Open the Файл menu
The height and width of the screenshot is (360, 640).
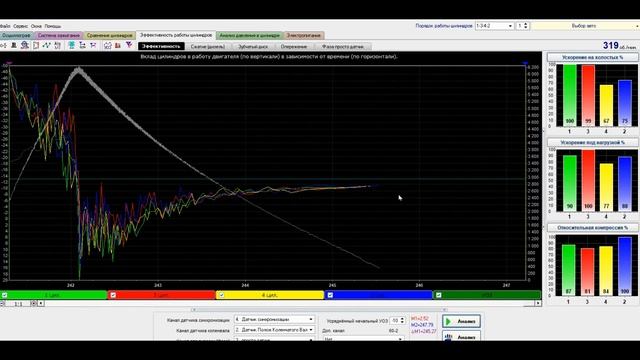pyautogui.click(x=5, y=26)
